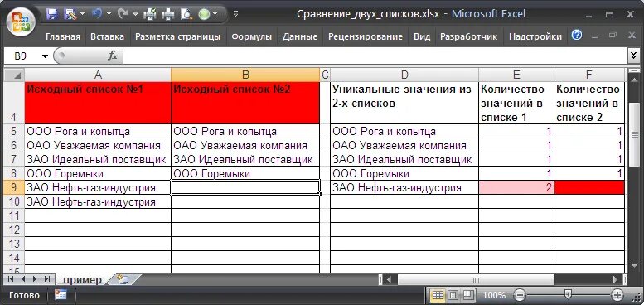Viewport: 644px width, 305px height.
Task: Select cell B6 ОАО Уважаемая компания
Action: click(245, 145)
